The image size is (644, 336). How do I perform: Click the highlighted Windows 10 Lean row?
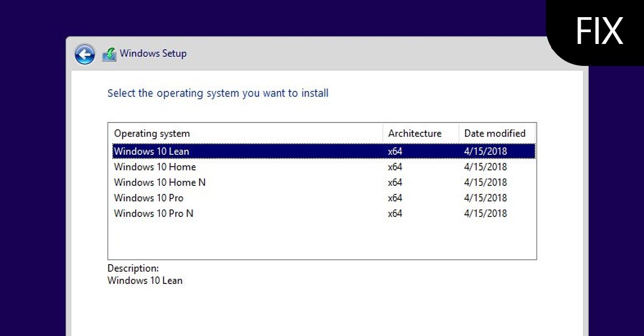(152, 151)
